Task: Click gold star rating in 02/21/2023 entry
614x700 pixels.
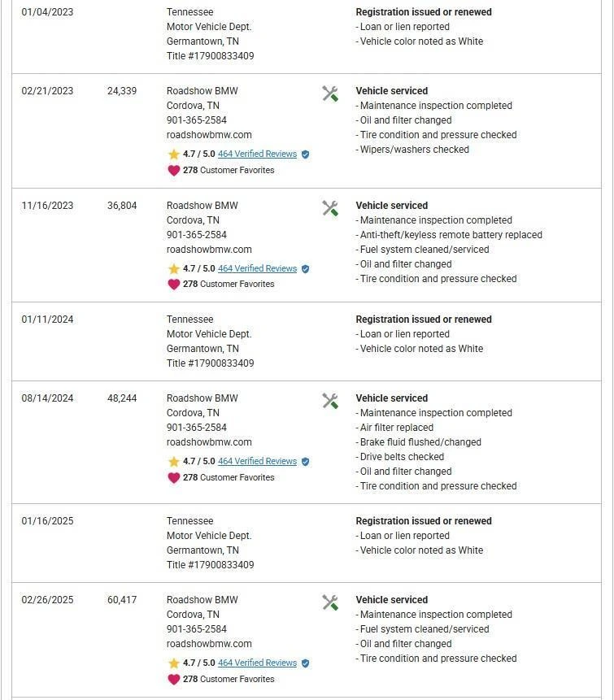Action: (173, 154)
